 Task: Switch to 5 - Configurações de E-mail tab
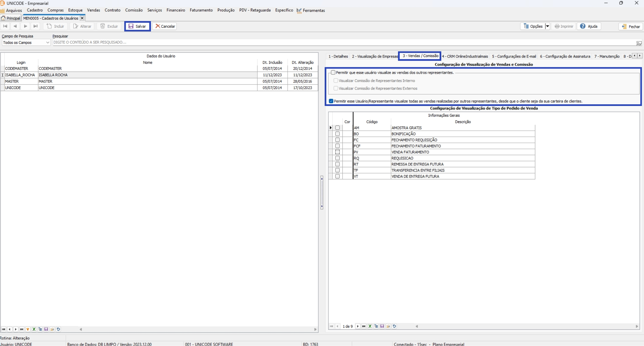pyautogui.click(x=514, y=56)
